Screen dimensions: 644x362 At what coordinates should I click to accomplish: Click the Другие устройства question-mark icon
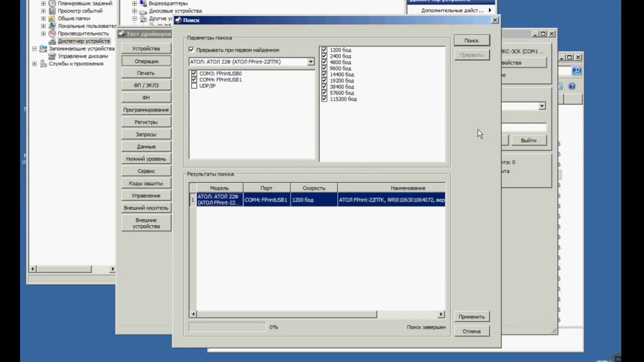pos(143,18)
